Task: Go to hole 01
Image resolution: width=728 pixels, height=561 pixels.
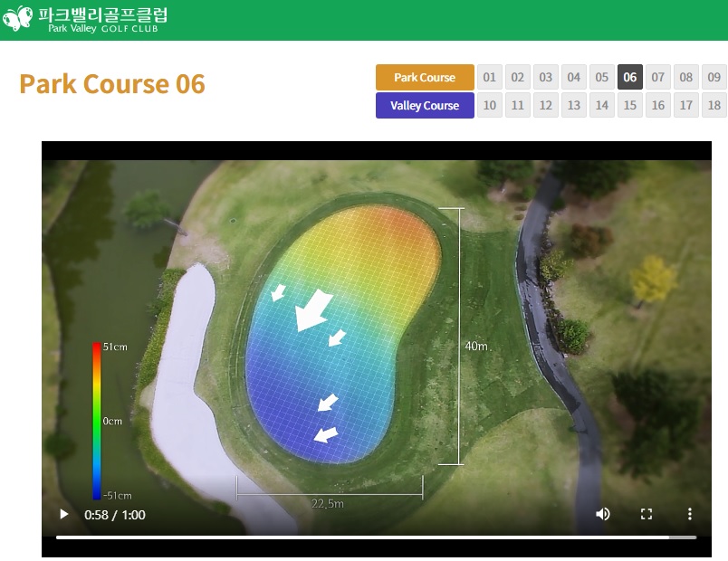Action: [490, 77]
